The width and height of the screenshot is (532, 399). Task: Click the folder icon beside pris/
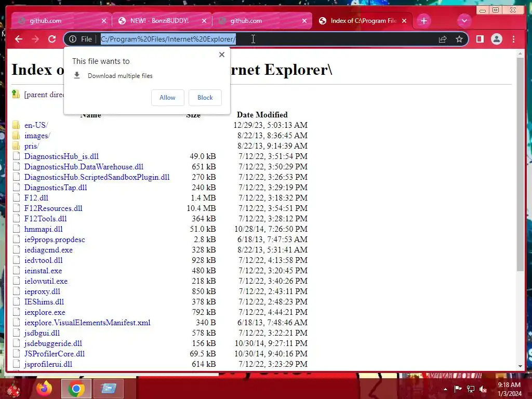pos(16,146)
